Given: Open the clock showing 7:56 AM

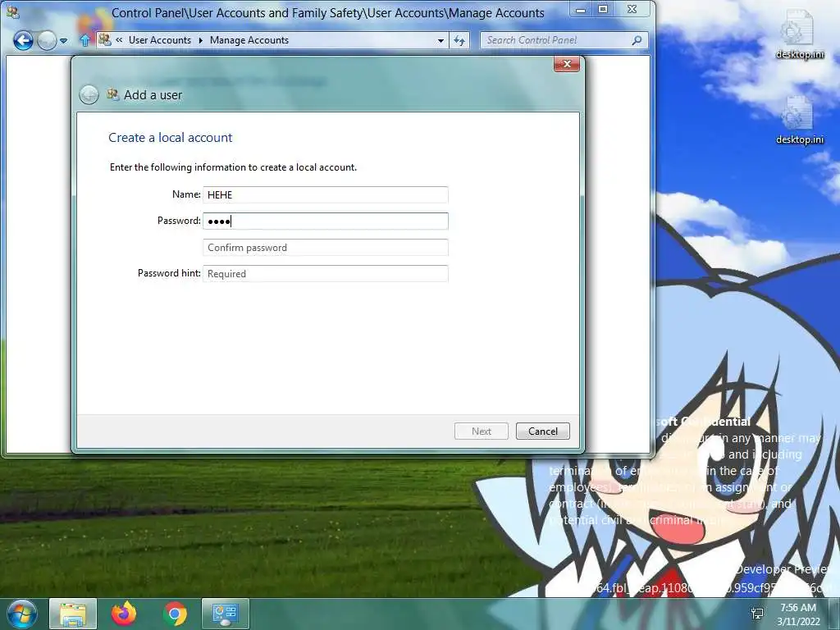Looking at the screenshot, I should pos(798,614).
